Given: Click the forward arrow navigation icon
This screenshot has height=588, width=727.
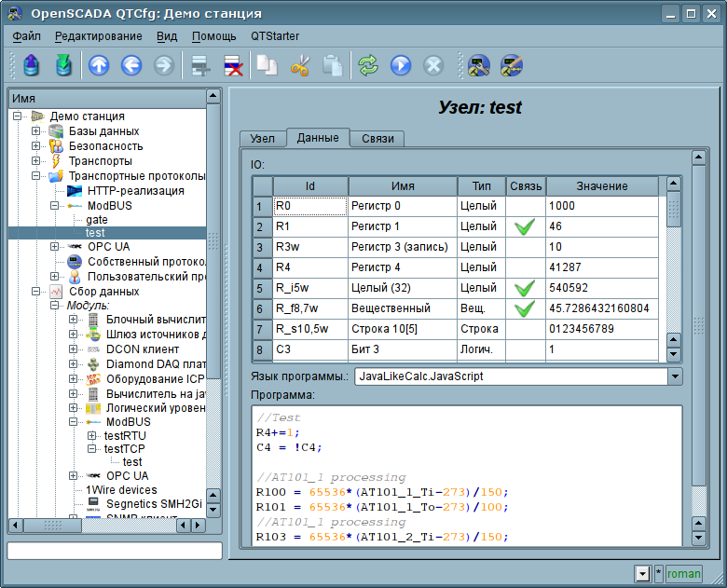Looking at the screenshot, I should (164, 65).
